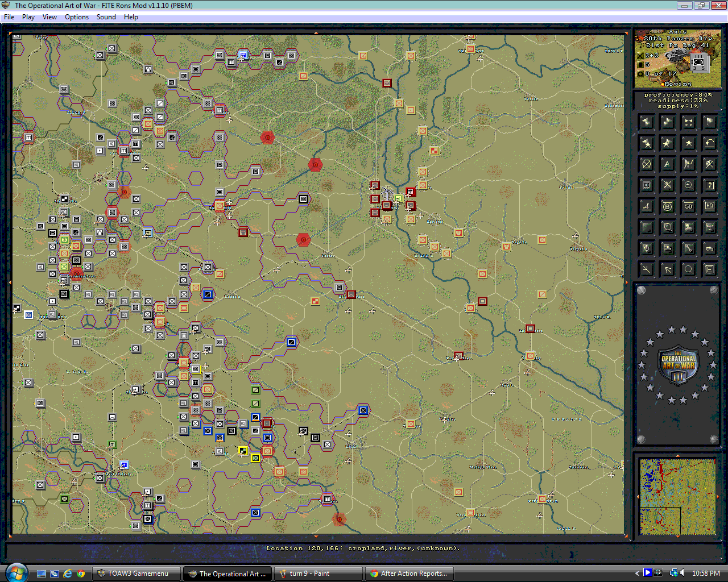Click the letter A icon
This screenshot has width=728, height=582.
[x=668, y=164]
